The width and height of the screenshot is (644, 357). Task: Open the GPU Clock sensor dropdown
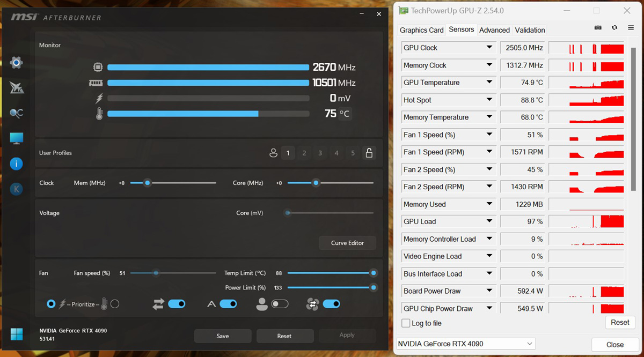(x=489, y=48)
